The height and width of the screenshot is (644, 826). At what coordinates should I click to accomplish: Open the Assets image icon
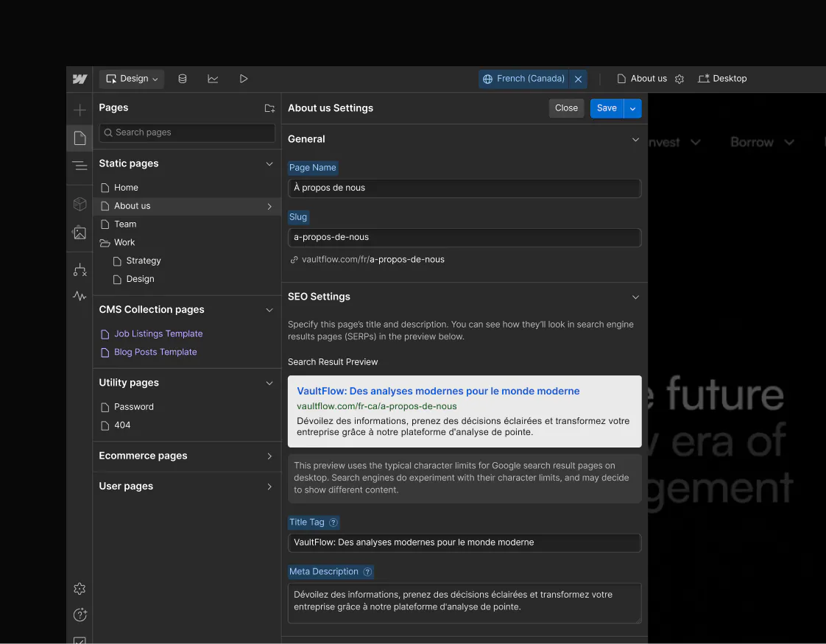pyautogui.click(x=80, y=233)
